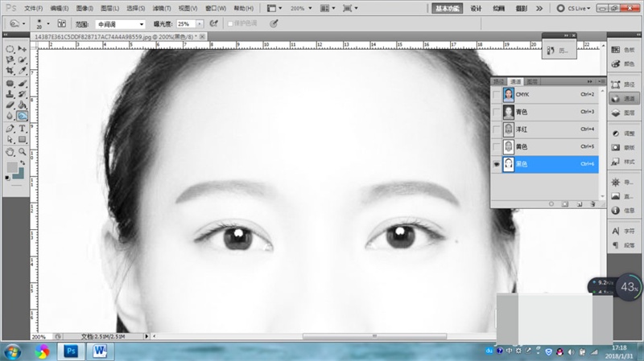Open the 样式 (Styles) panel icon
Image resolution: width=644 pixels, height=361 pixels.
pyautogui.click(x=623, y=162)
